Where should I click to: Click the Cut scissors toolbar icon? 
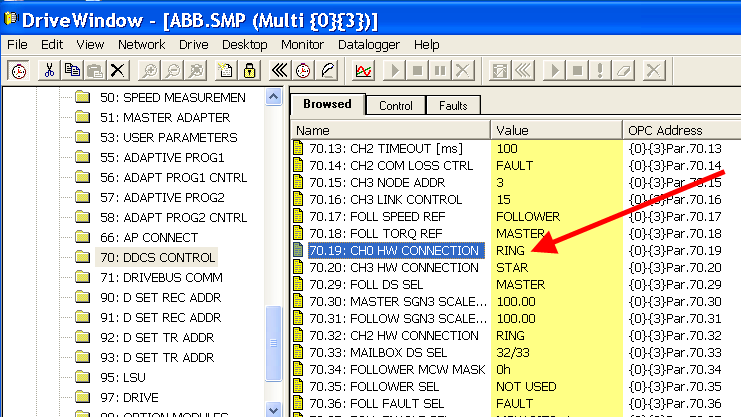(x=47, y=70)
